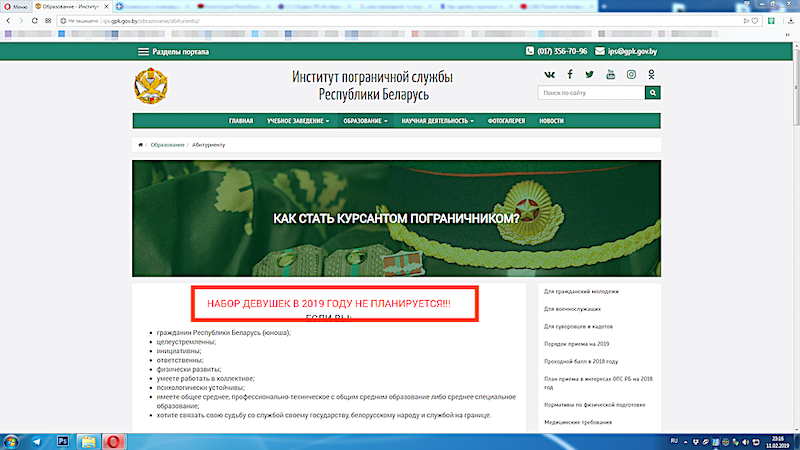Expand the Учебное заведение dropdown menu
The height and width of the screenshot is (450, 800).
[298, 121]
